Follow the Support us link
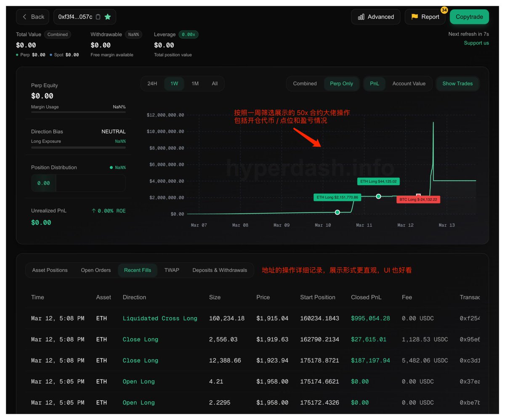 [476, 43]
